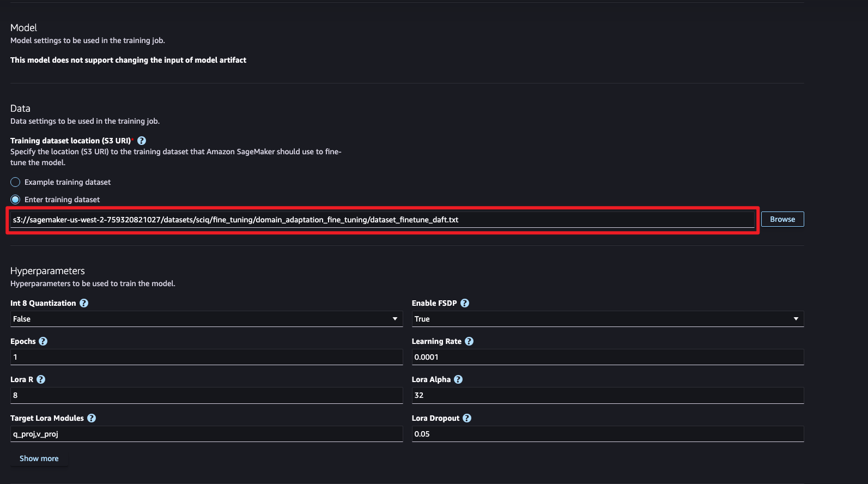Open the Learning Rate help icon
Viewport: 868px width, 484px height.
coord(469,341)
